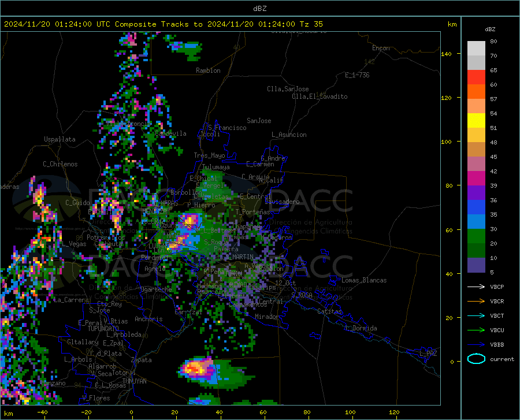
Task: Click the TUNUYAN city label
Action: [x=135, y=381]
